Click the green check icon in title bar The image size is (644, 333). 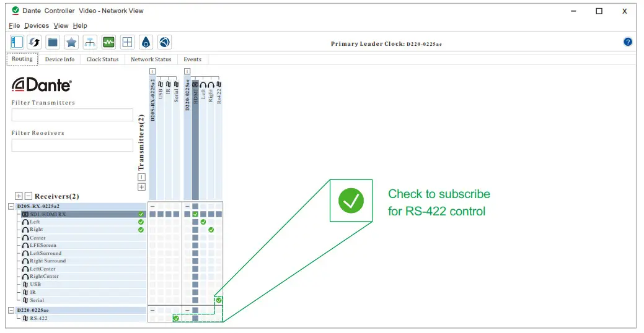[x=15, y=10]
